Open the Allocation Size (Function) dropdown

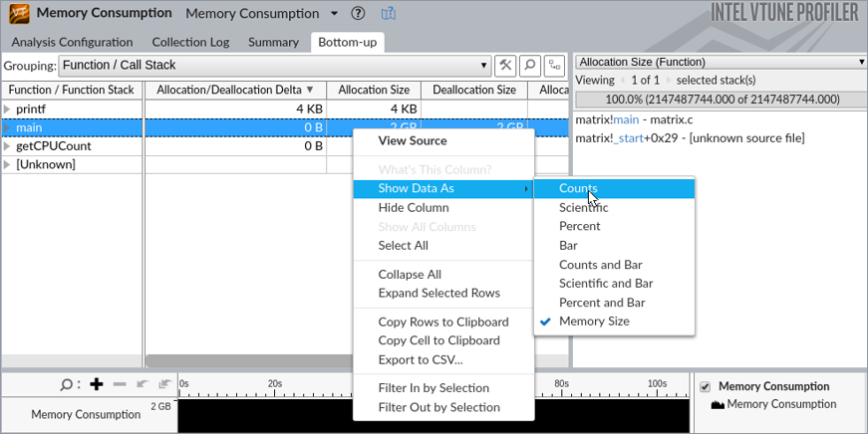tap(720, 62)
